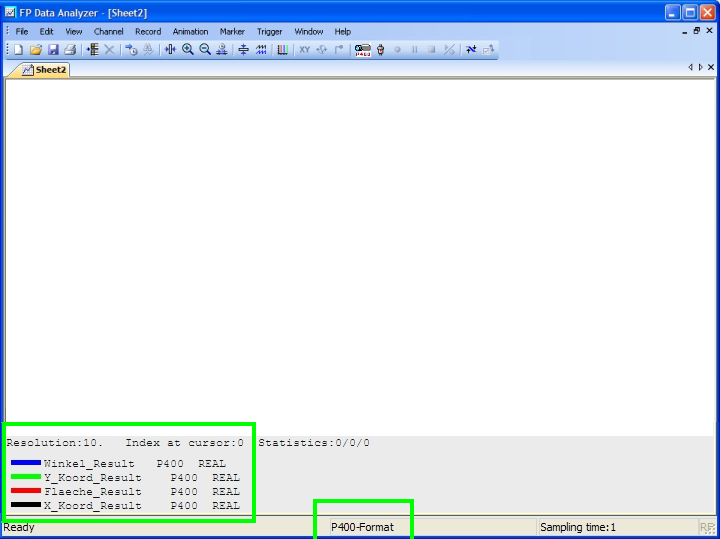Click the Print toolbar icon
720x539 pixels.
click(x=70, y=49)
